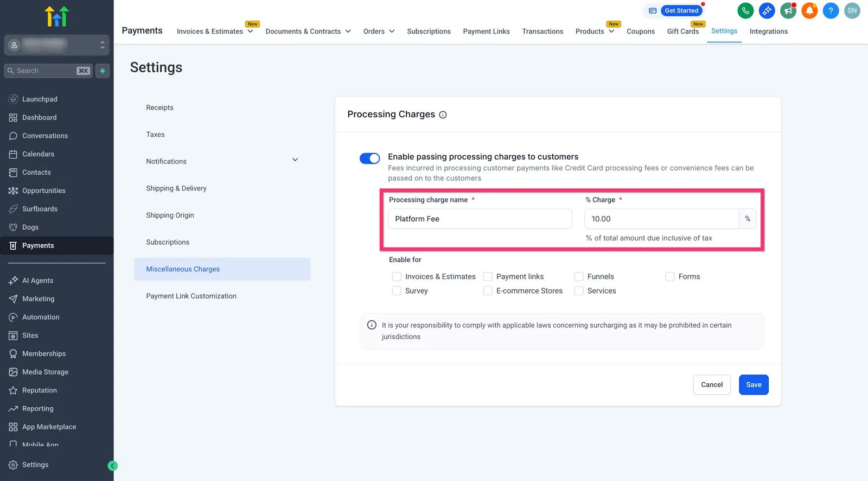The image size is (868, 481).
Task: Check the Invoices & Estimates checkbox
Action: pyautogui.click(x=397, y=277)
